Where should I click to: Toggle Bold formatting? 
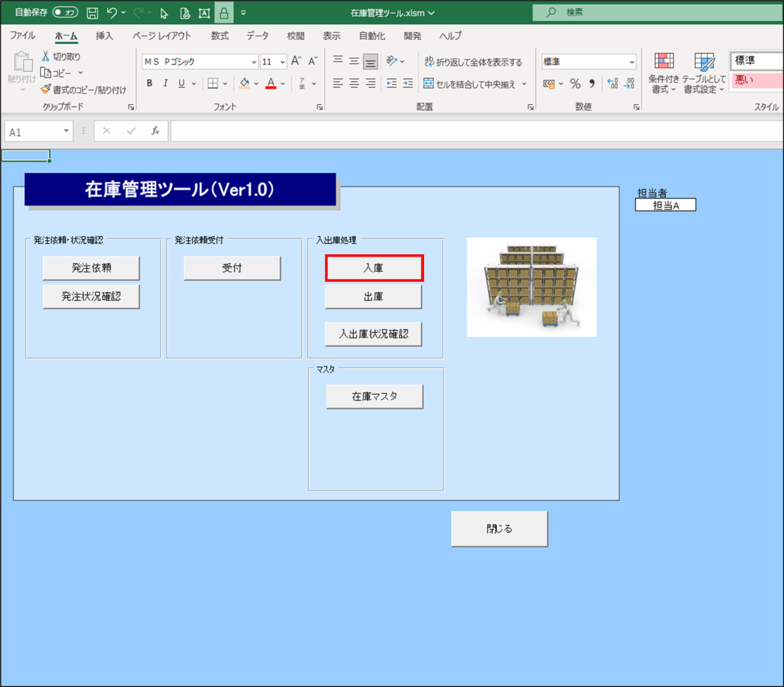pos(150,83)
